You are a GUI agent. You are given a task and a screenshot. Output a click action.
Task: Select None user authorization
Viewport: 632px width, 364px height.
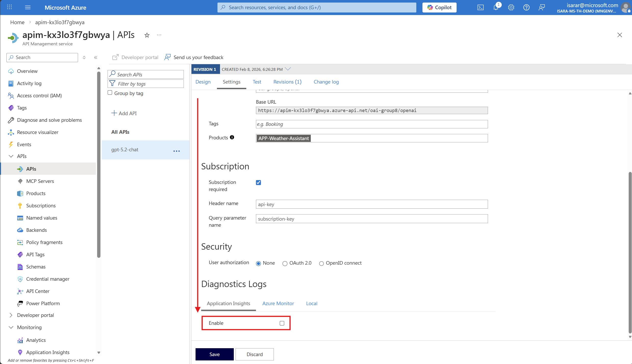pyautogui.click(x=258, y=263)
